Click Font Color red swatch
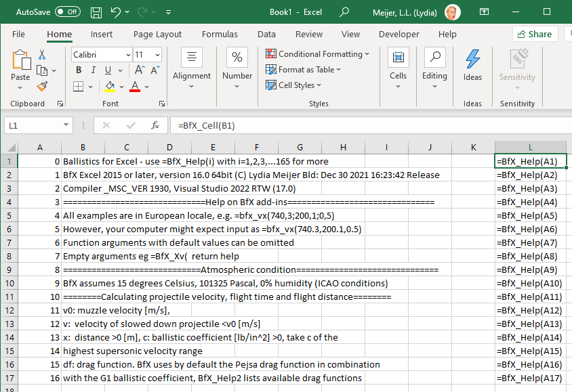This screenshot has height=392, width=572. (135, 87)
